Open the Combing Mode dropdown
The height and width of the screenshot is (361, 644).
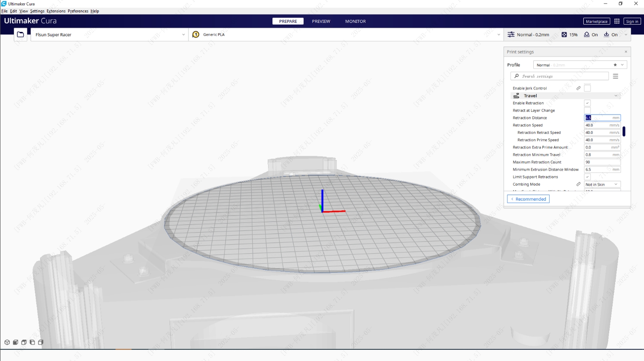coord(602,184)
